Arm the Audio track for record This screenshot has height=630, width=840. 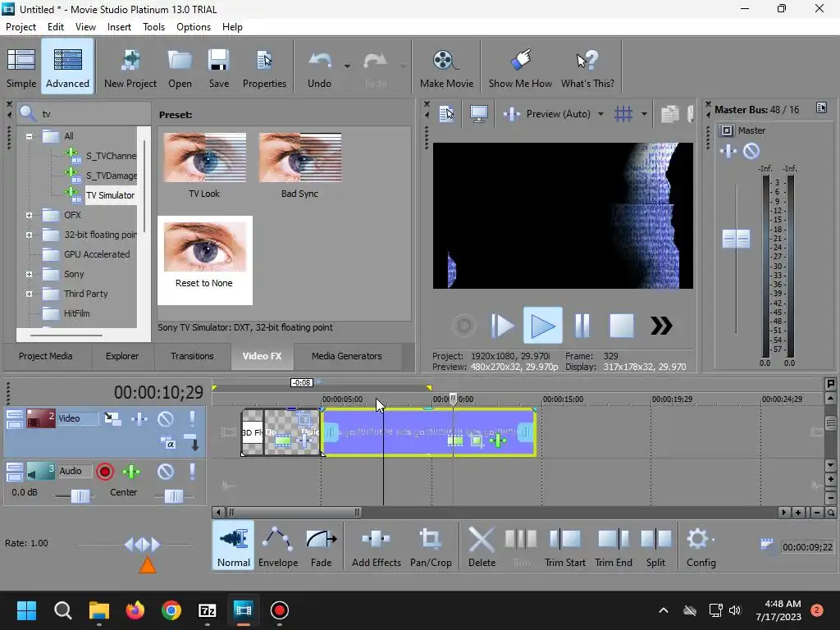point(105,472)
